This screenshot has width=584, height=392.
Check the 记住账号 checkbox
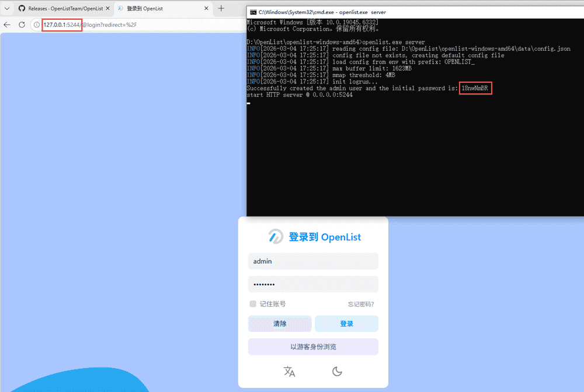(253, 304)
